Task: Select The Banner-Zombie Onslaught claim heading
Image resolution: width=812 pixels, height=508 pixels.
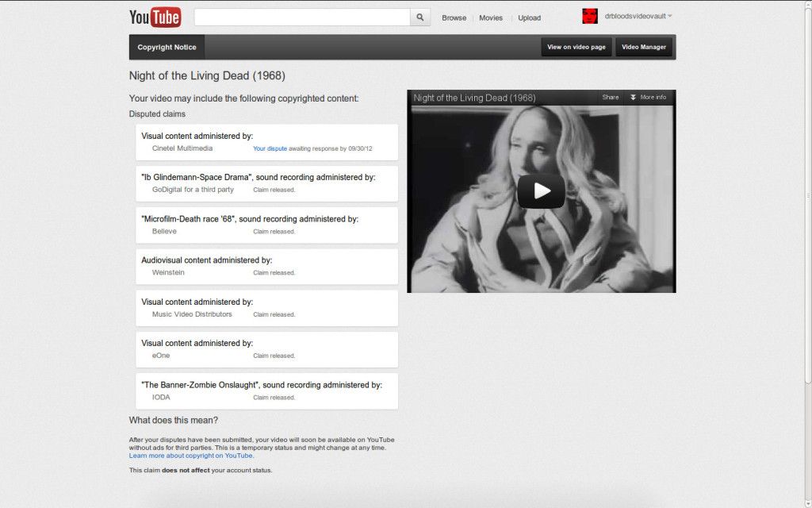Action: [x=262, y=385]
